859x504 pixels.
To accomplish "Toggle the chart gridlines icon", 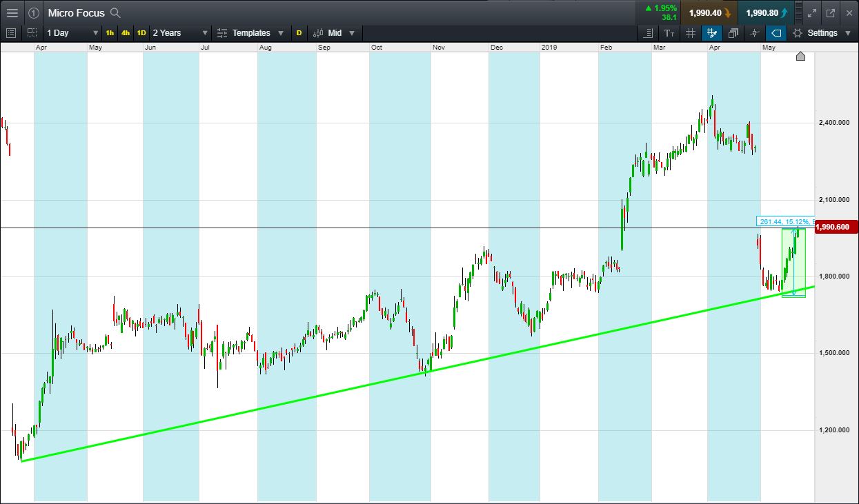I will [x=691, y=32].
